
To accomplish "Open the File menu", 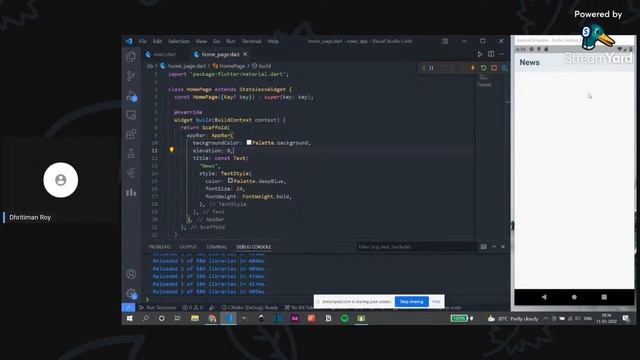I will point(142,41).
